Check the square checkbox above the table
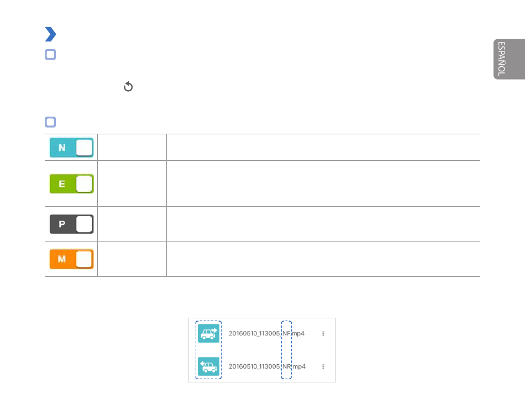 [50, 122]
